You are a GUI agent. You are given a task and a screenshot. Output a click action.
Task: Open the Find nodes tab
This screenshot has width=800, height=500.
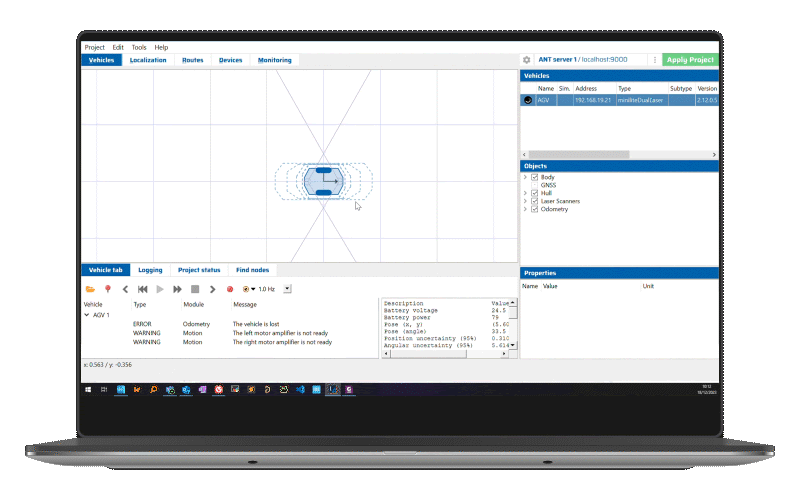click(253, 270)
